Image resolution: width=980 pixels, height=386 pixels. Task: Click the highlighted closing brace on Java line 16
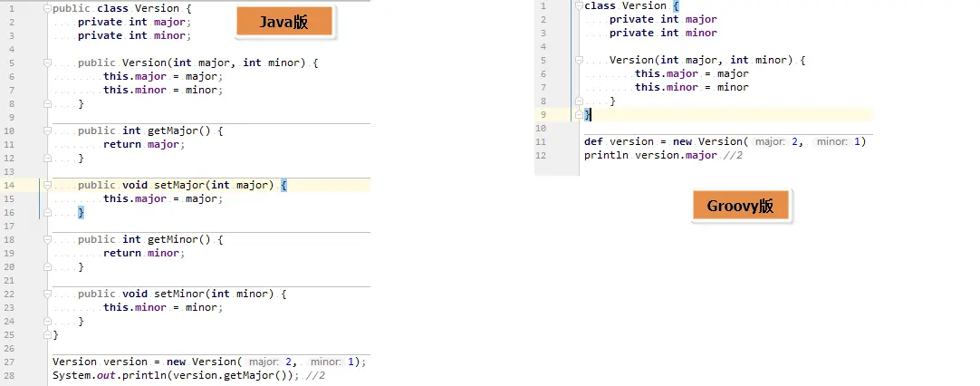(81, 213)
